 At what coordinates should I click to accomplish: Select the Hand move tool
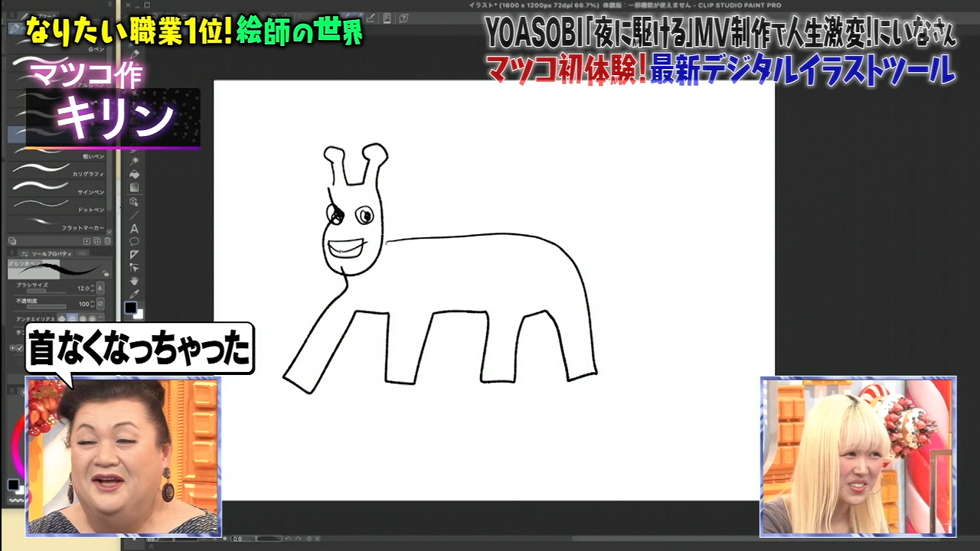(x=135, y=281)
